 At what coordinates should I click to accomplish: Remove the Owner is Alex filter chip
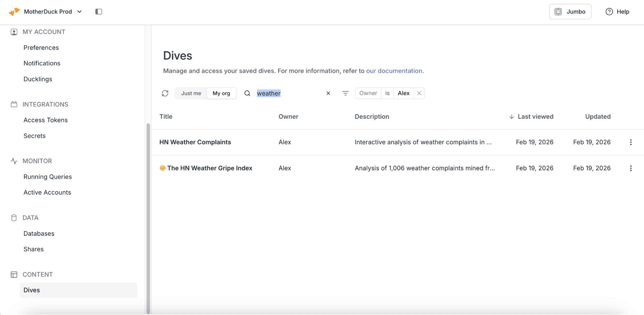(x=419, y=93)
